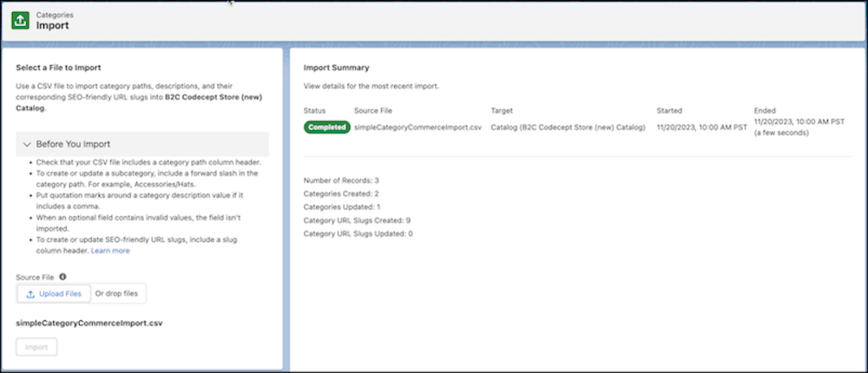Click the Upload Files button

[x=54, y=294]
